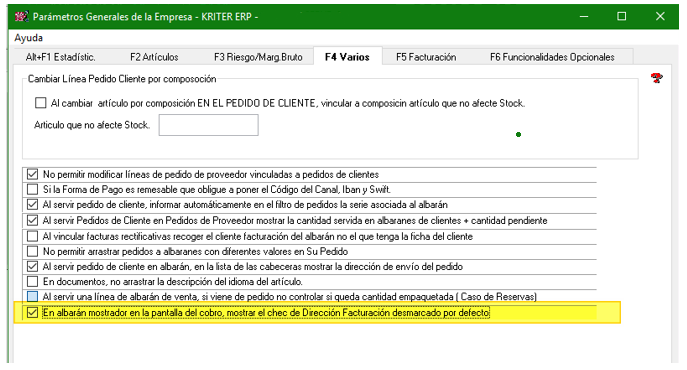Uncheck No permitir modificar líneas de pedido de proveedor
Viewport: 687px width, 370px height.
click(x=32, y=174)
